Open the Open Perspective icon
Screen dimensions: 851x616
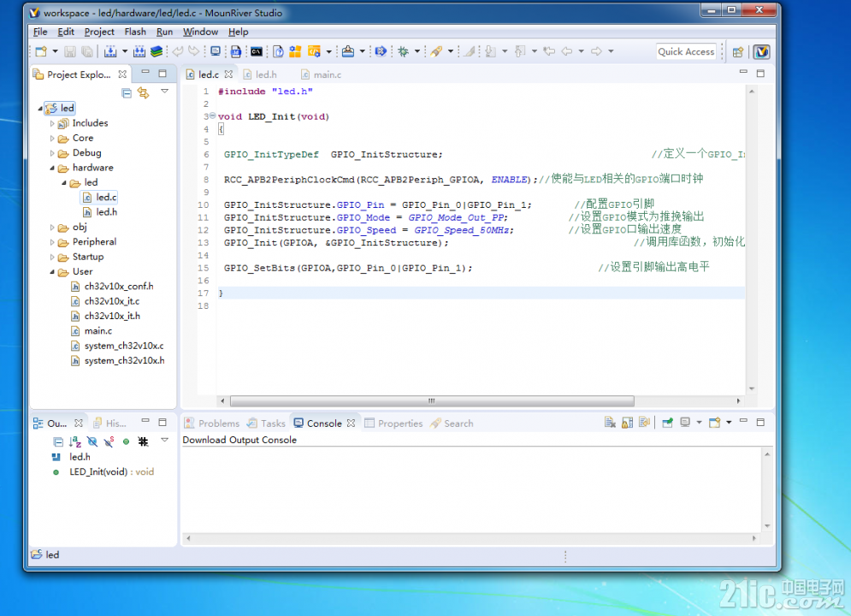coord(737,52)
